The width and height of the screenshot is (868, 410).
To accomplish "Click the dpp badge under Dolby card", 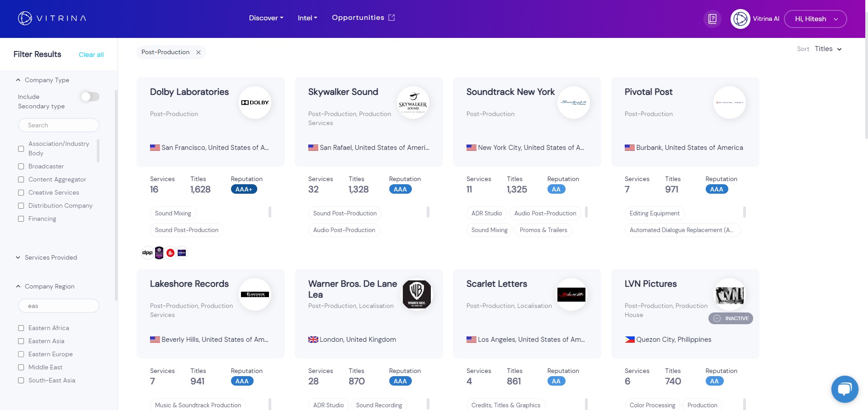I will click(x=147, y=253).
